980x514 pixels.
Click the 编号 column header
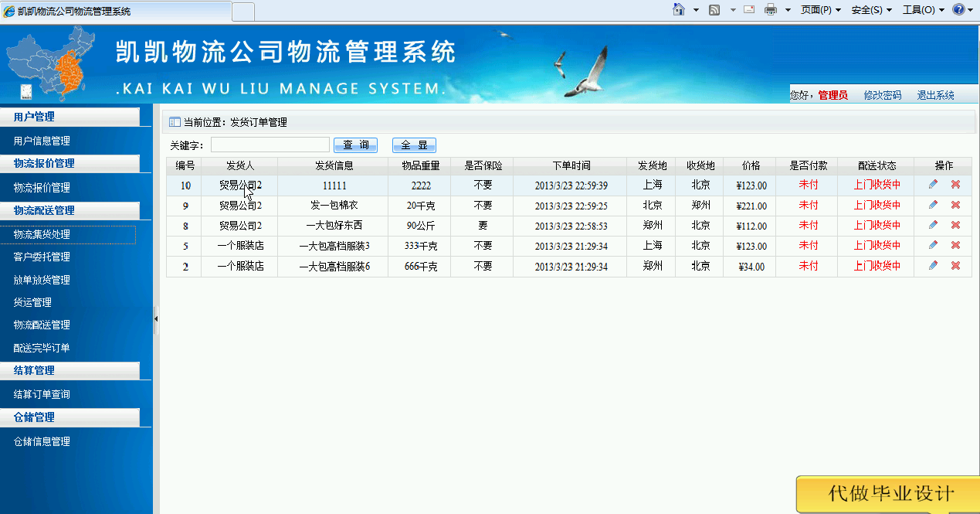(x=185, y=166)
